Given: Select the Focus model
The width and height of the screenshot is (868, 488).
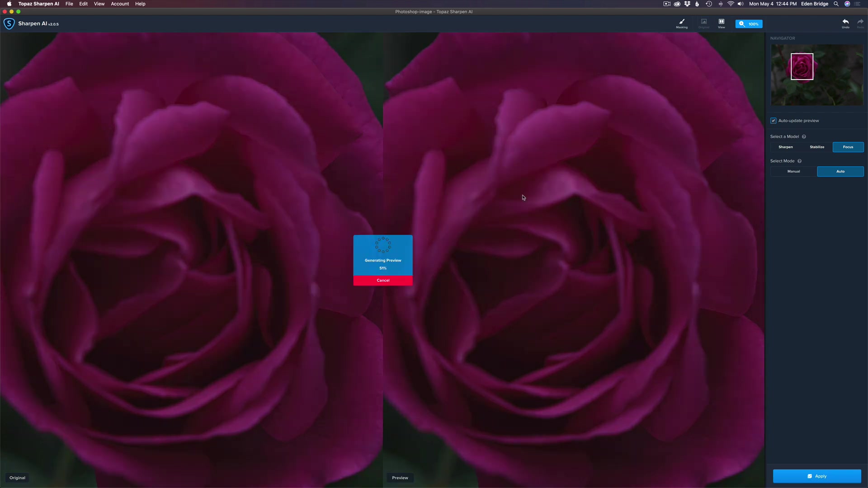Looking at the screenshot, I should click(x=848, y=147).
